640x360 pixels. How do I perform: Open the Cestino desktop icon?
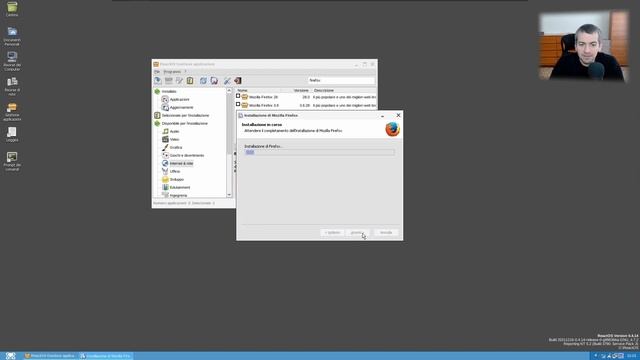(12, 9)
